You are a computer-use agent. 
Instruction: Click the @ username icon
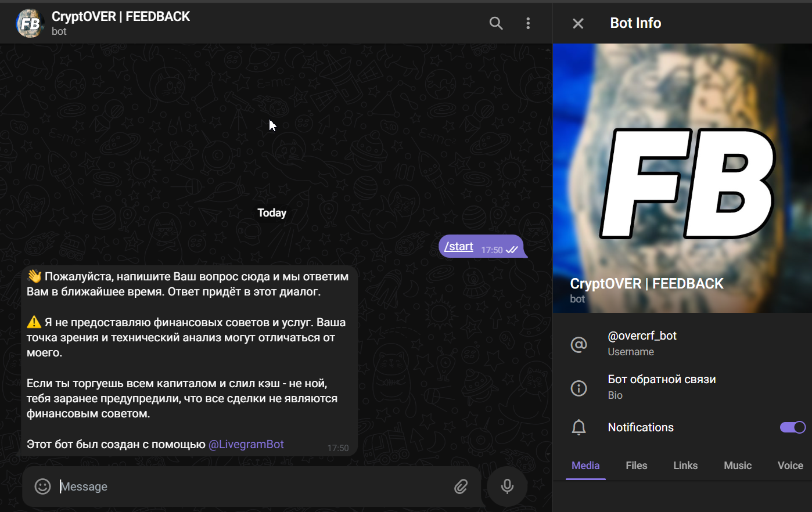579,344
